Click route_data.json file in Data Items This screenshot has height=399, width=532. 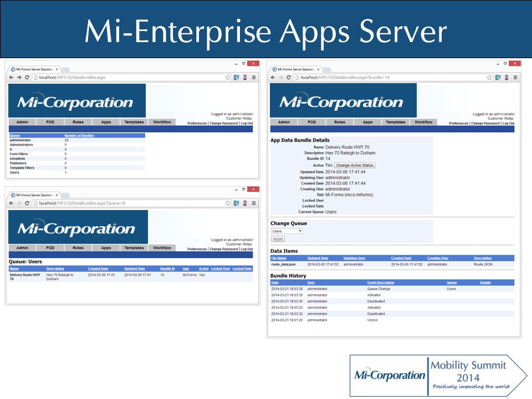(x=283, y=264)
